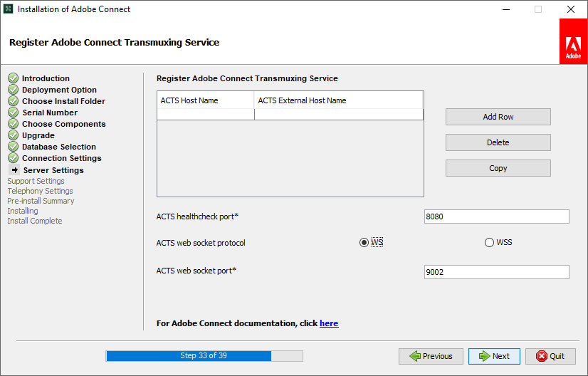Viewport: 588px width, 376px height.
Task: Click the arrow icon beside Server Settings
Action: point(14,170)
